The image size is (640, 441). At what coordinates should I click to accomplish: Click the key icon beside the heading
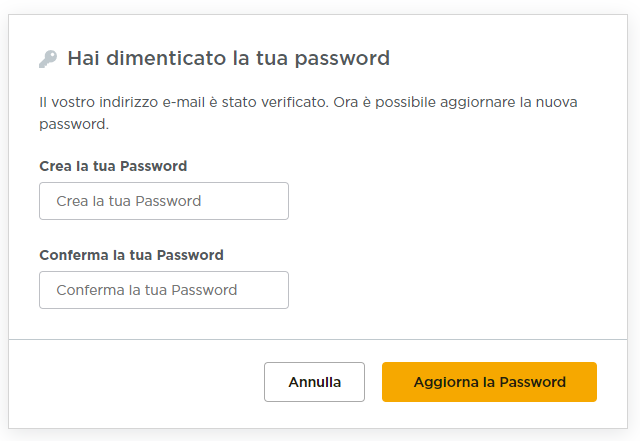point(48,59)
